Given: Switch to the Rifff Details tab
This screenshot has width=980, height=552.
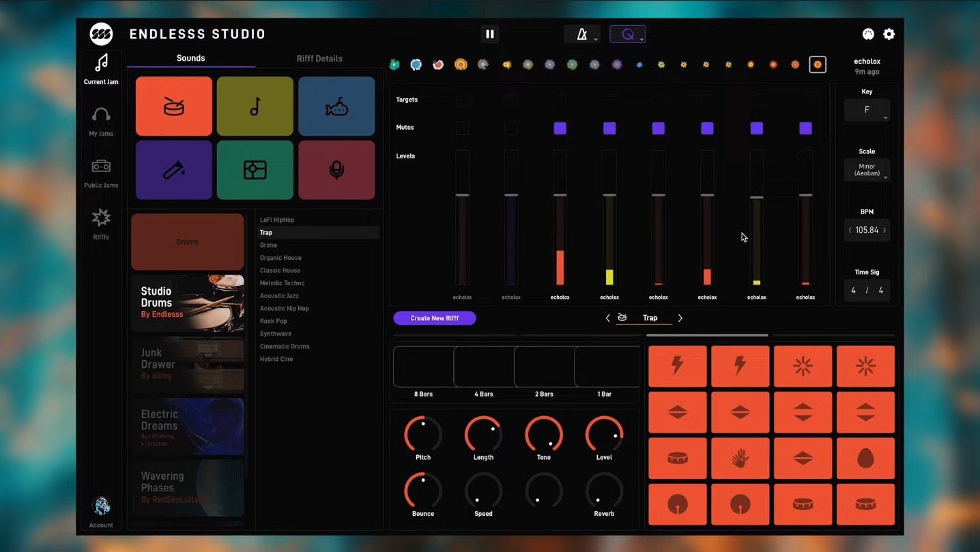Looking at the screenshot, I should (x=319, y=59).
